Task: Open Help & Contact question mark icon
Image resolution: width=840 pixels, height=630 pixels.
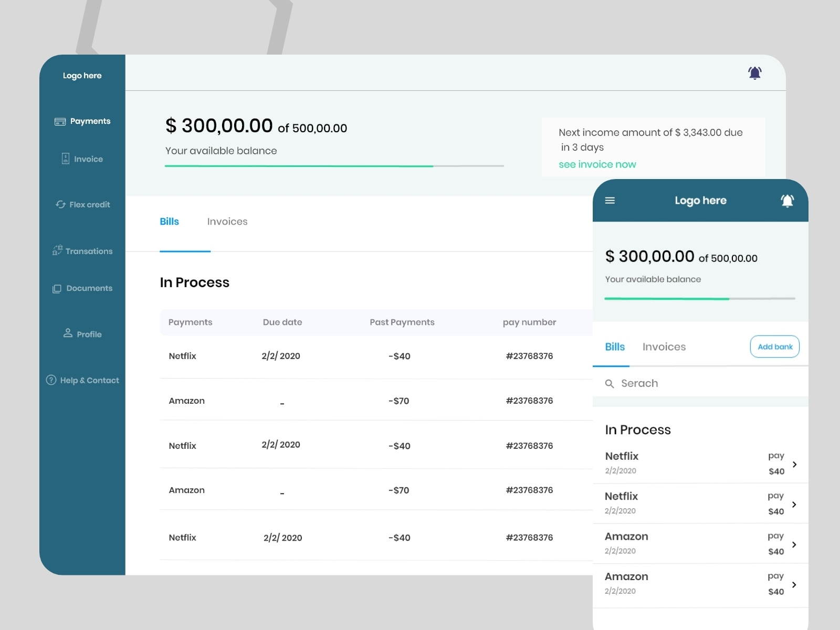Action: click(51, 380)
